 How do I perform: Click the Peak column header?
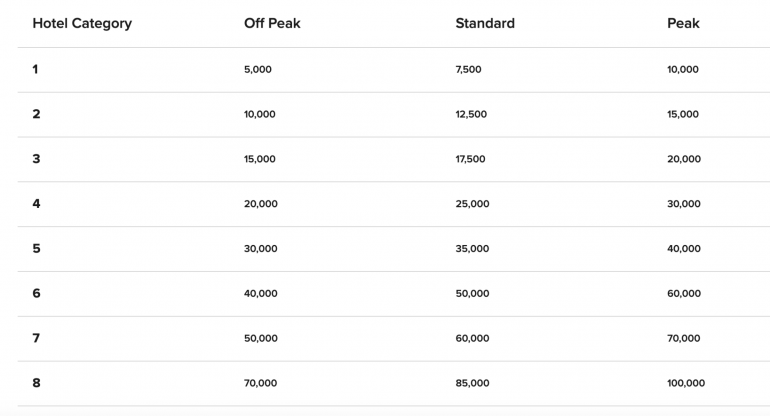[x=683, y=23]
